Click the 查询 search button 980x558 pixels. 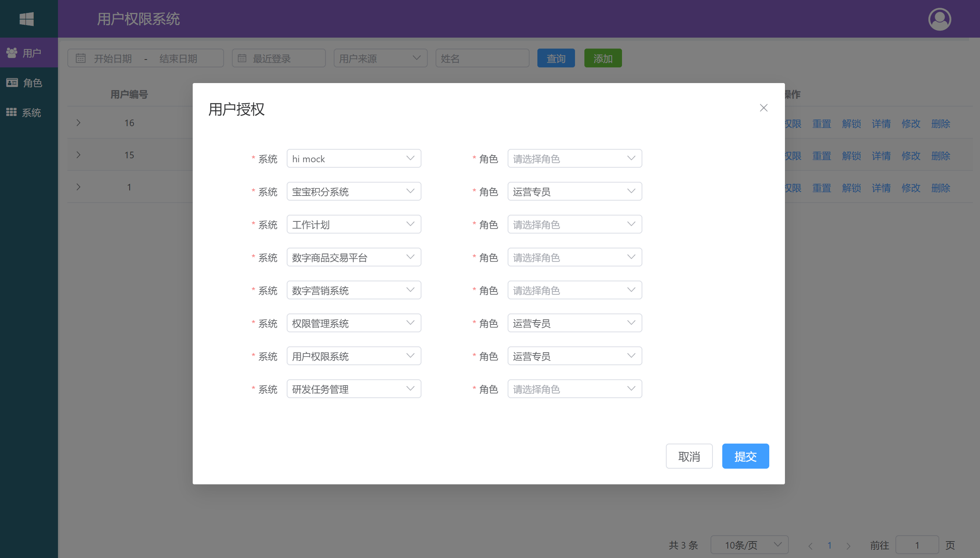tap(556, 58)
